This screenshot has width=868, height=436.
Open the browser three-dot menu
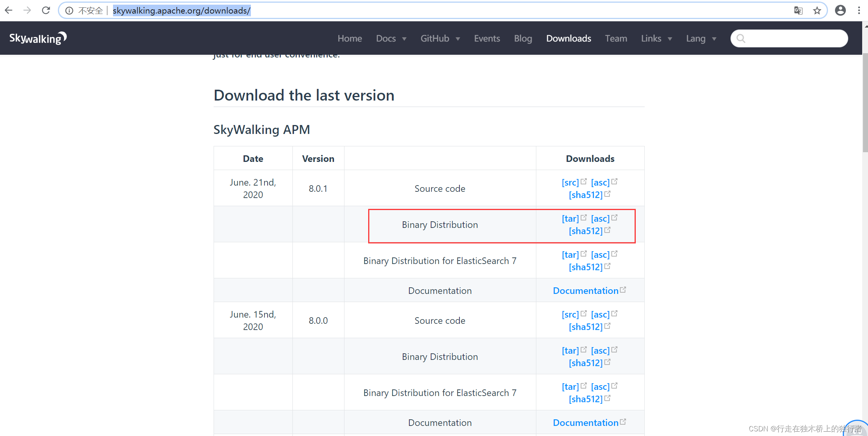point(859,10)
